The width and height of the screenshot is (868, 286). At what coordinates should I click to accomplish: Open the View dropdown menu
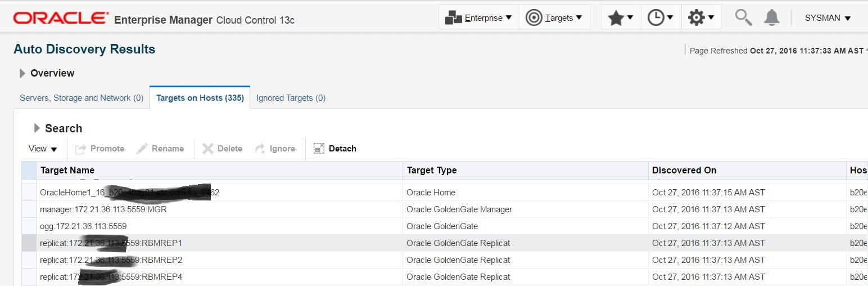[x=43, y=149]
